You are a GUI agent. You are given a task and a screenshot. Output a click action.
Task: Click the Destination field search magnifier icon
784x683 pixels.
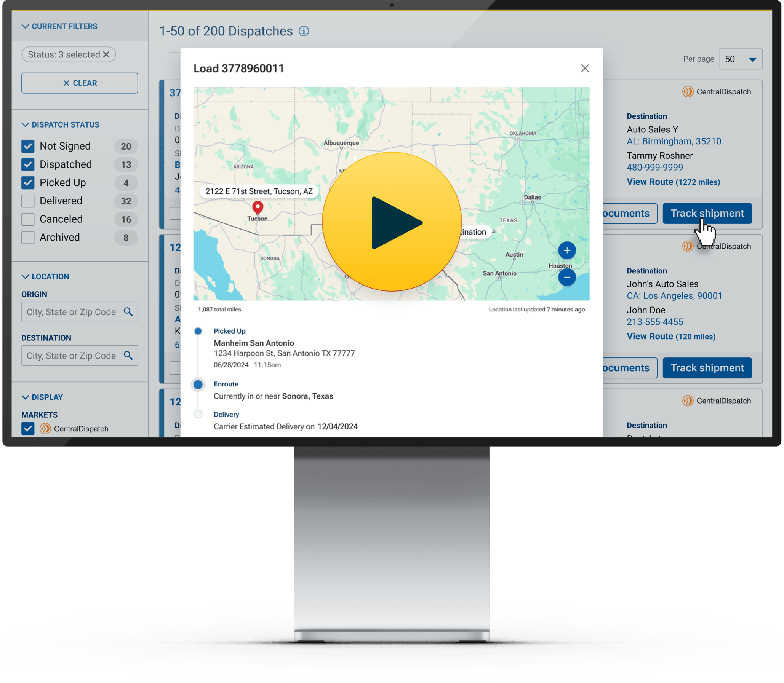point(128,356)
